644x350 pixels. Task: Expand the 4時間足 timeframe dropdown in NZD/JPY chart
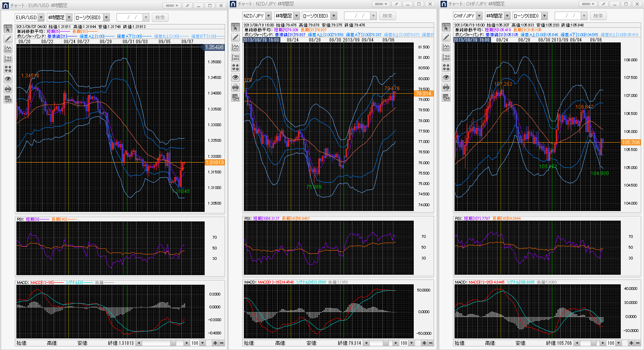(x=296, y=16)
